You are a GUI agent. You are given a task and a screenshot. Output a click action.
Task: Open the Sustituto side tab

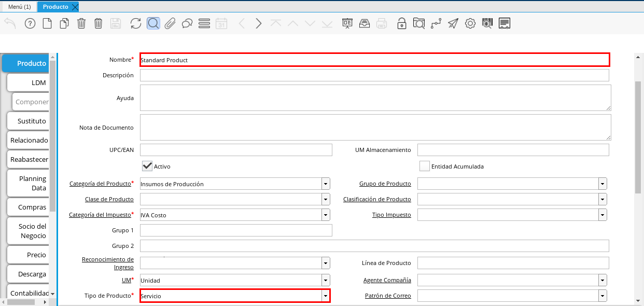pos(28,121)
